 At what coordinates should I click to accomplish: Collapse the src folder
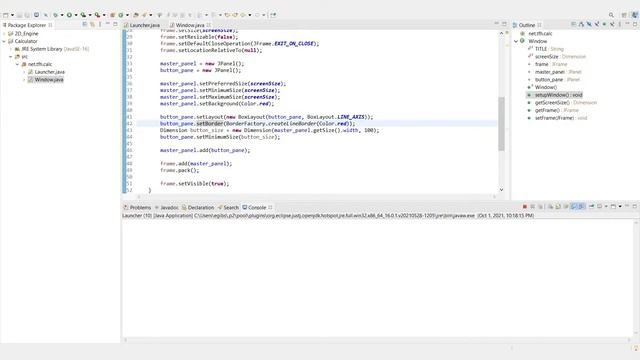pos(11,57)
